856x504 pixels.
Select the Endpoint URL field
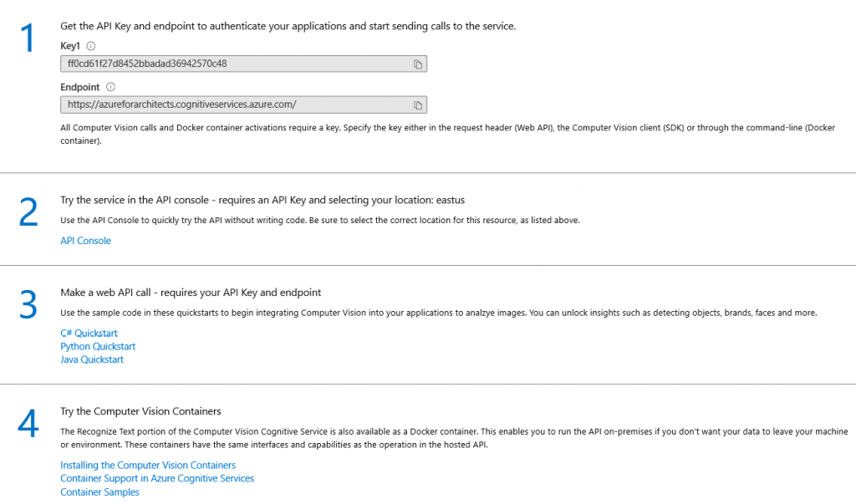pos(234,105)
